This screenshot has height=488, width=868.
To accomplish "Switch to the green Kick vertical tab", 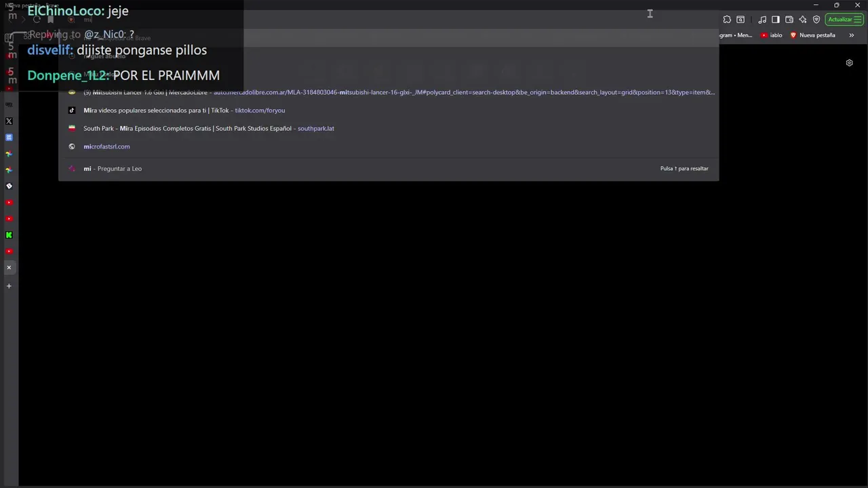I will click(x=9, y=235).
